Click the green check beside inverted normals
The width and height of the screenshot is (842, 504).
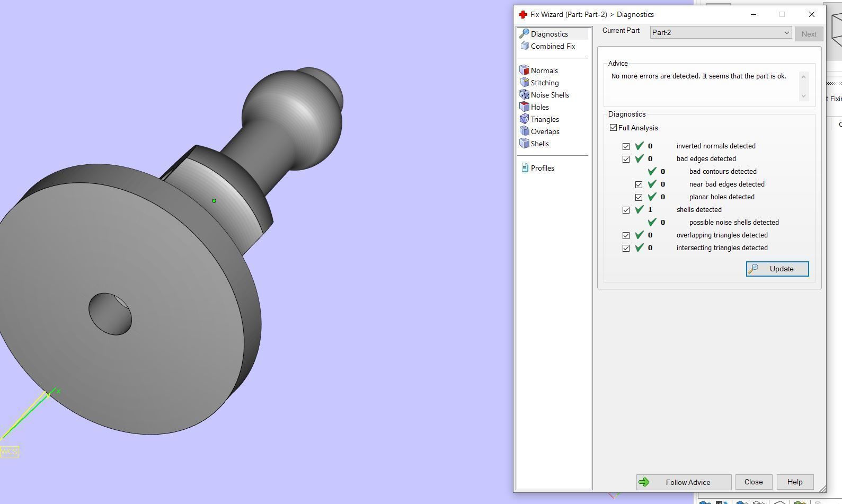639,146
